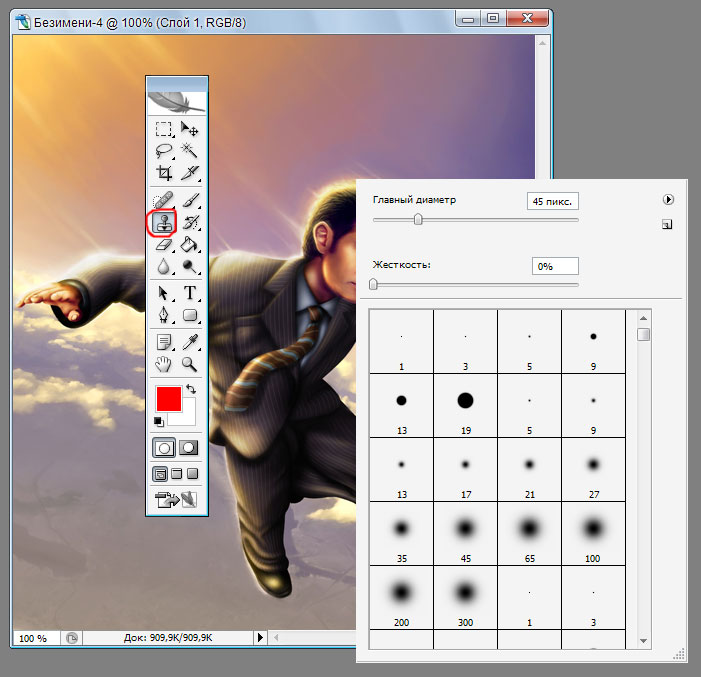This screenshot has height=677, width=701.
Task: Select the Paint Bucket tool
Action: (190, 244)
